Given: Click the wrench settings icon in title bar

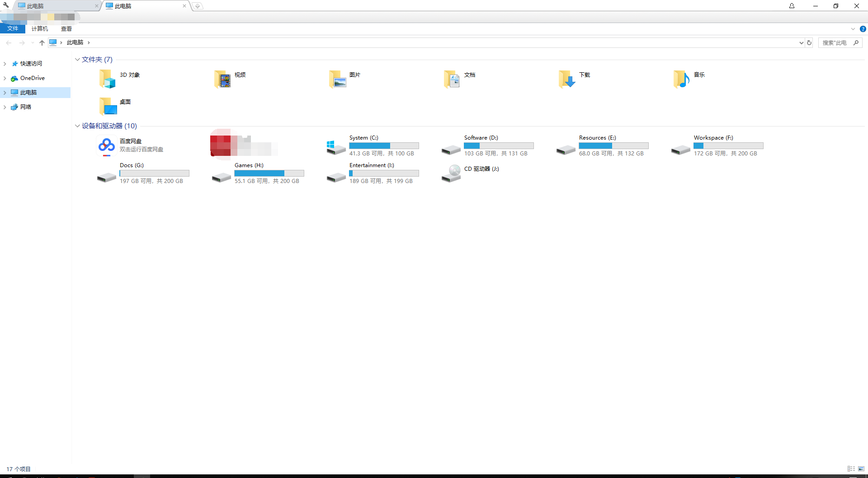Looking at the screenshot, I should (x=6, y=5).
